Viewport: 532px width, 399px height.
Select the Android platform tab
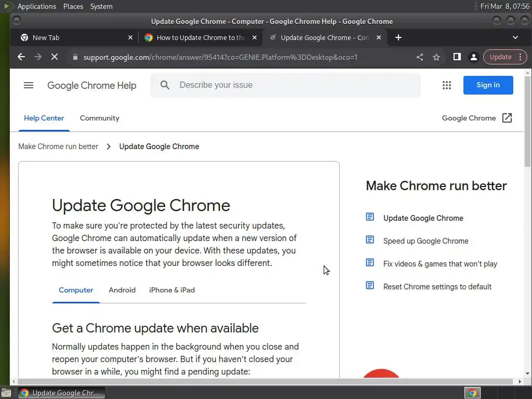click(x=122, y=290)
